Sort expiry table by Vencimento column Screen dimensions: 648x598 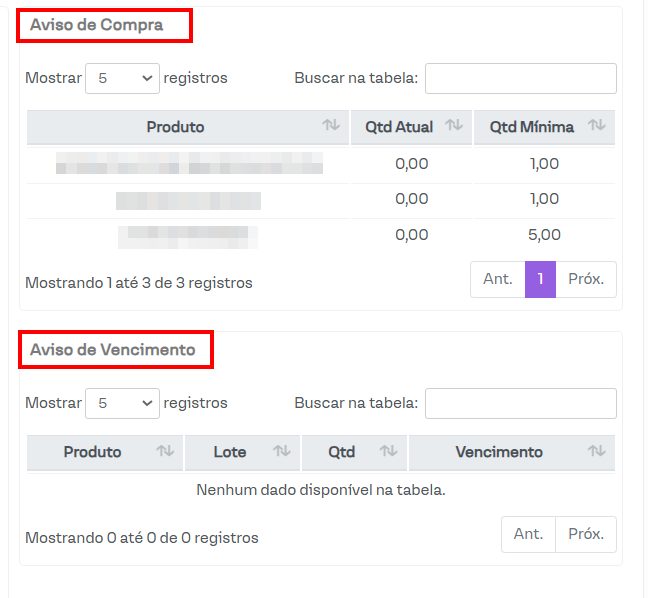pos(511,452)
